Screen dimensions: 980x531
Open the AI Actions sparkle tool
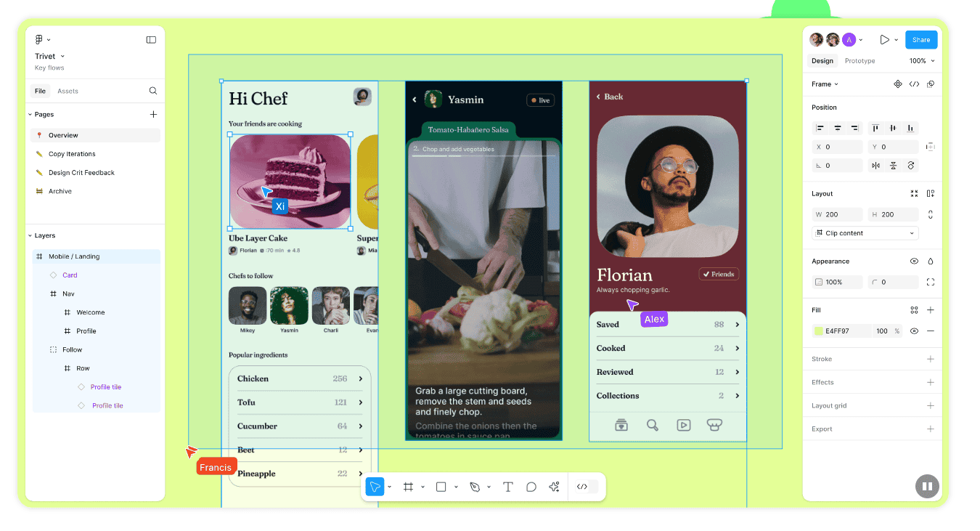click(x=555, y=487)
